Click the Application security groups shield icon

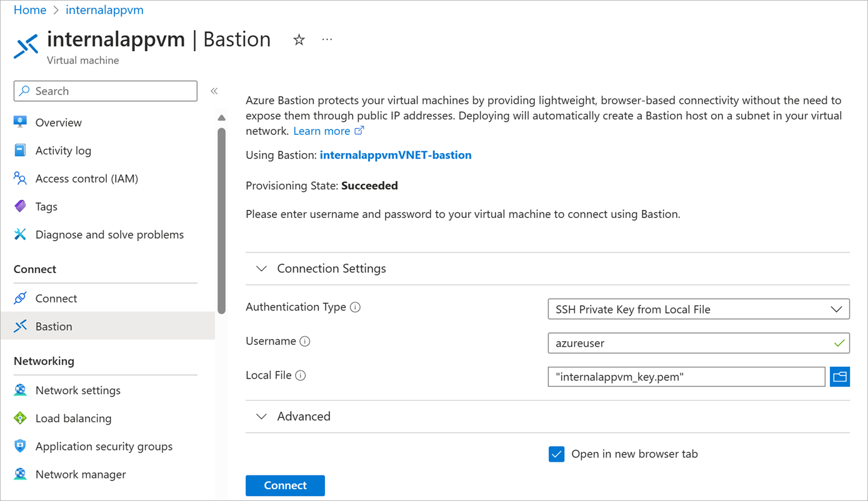20,446
